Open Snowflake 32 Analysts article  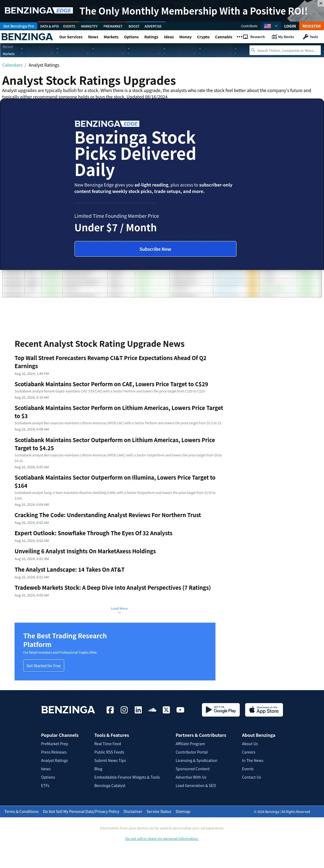tap(93, 533)
